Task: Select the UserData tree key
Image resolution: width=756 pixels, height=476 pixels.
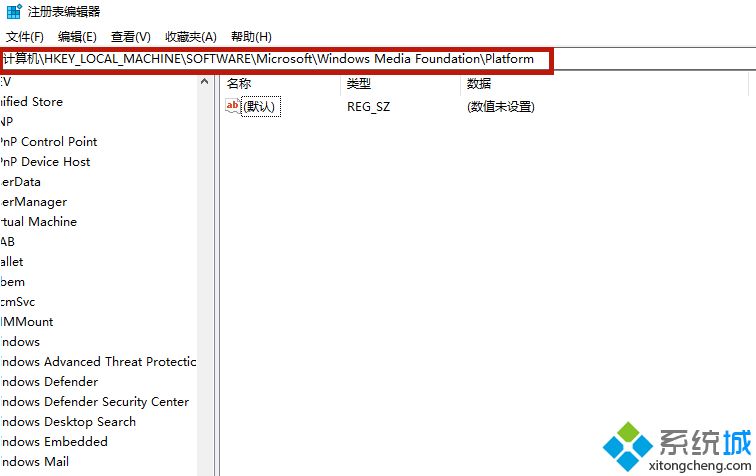Action: coord(20,182)
